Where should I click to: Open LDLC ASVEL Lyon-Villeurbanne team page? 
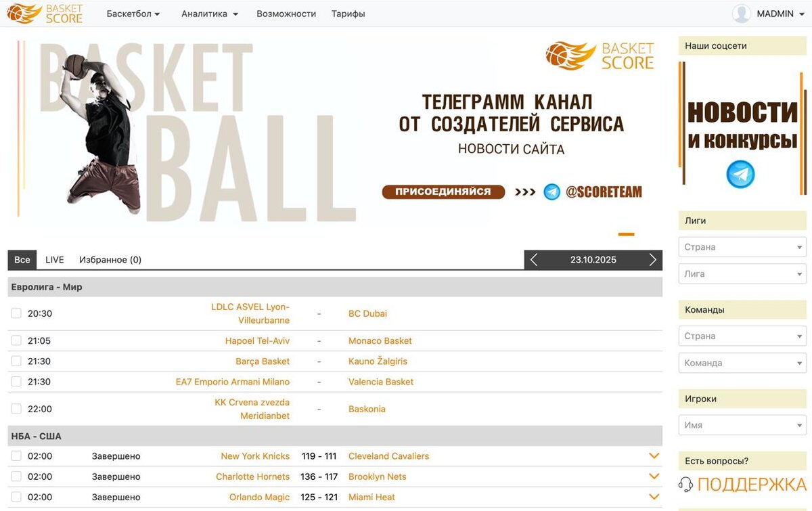(x=250, y=313)
